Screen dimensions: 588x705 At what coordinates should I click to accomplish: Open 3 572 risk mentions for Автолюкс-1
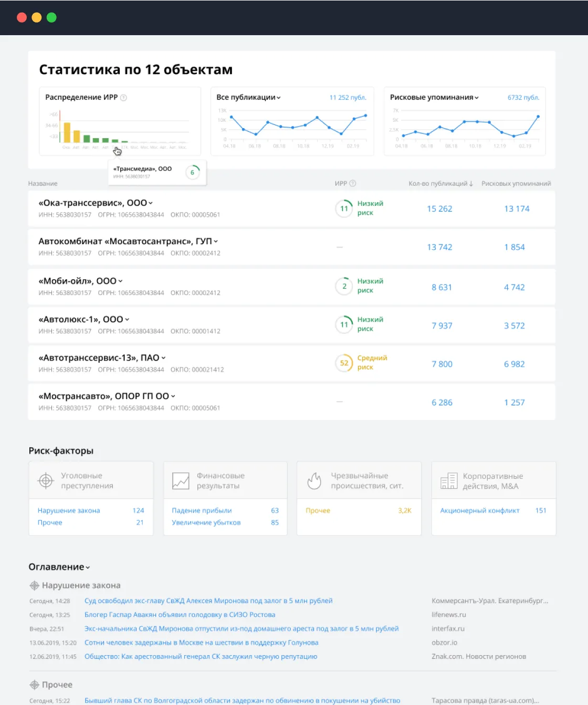click(x=514, y=325)
